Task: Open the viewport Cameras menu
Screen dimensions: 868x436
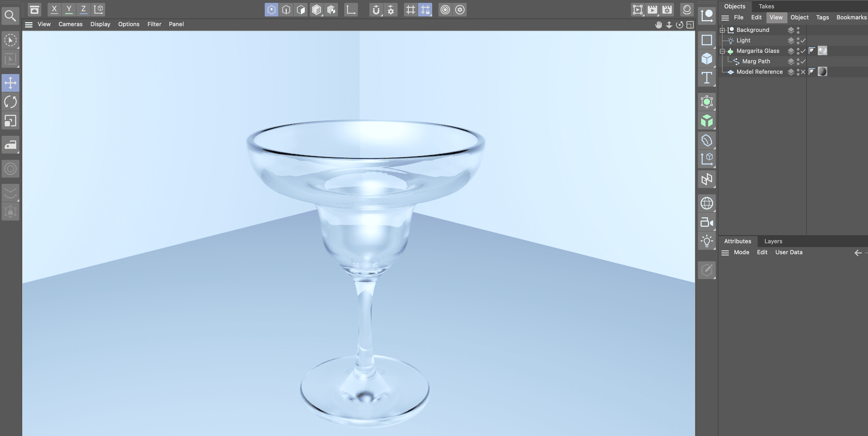Action: (70, 24)
